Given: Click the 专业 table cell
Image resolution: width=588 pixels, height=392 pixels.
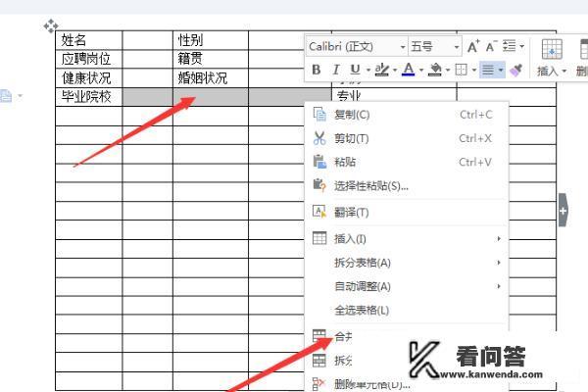Looking at the screenshot, I should 394,96.
